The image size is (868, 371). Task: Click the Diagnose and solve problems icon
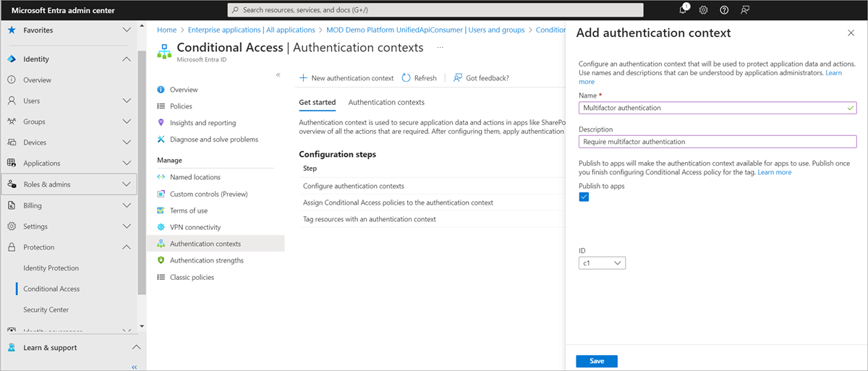click(x=161, y=140)
